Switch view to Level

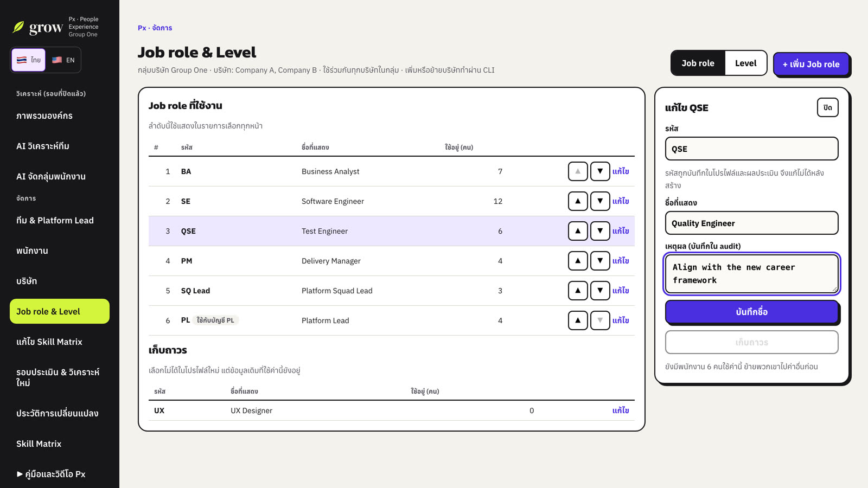click(745, 63)
